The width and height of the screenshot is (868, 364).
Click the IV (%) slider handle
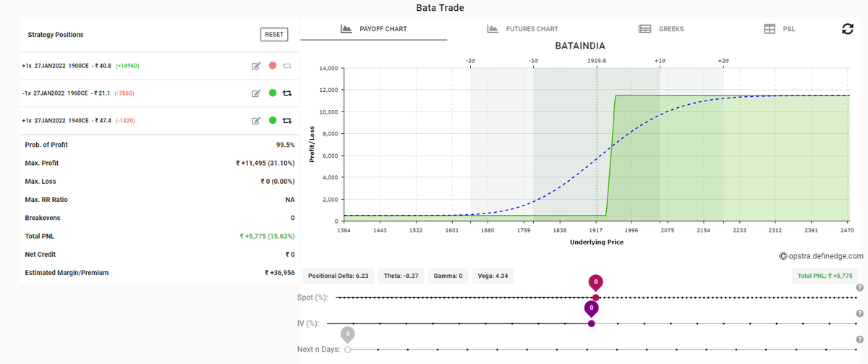(x=592, y=323)
